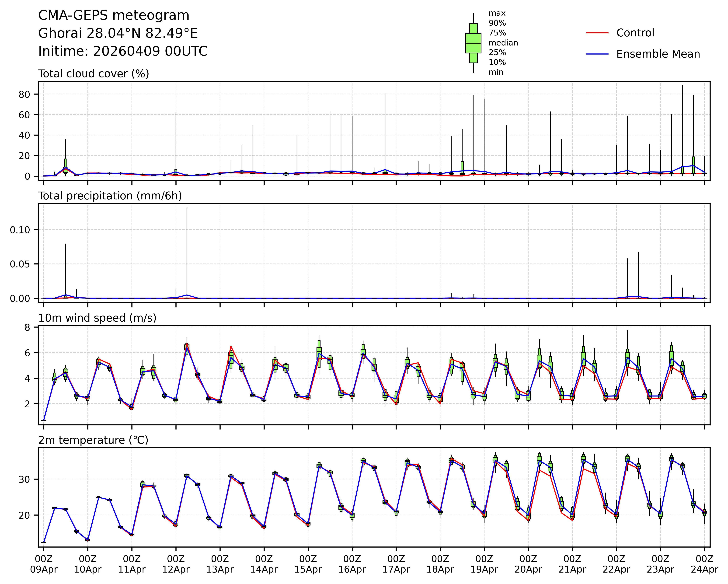Click the 0.10 precipitation y-axis tick label

(x=20, y=230)
